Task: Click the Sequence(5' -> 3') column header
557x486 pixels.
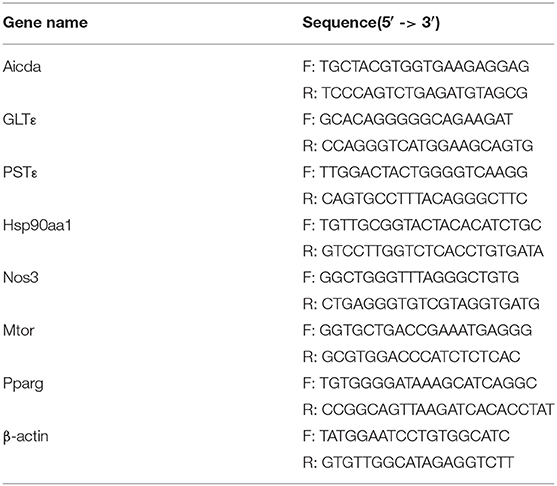Action: tap(371, 23)
